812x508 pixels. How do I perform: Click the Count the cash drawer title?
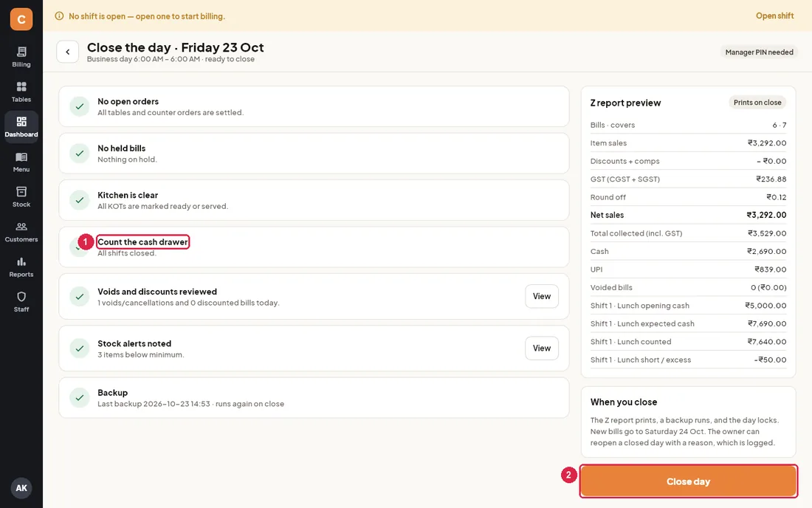[143, 242]
